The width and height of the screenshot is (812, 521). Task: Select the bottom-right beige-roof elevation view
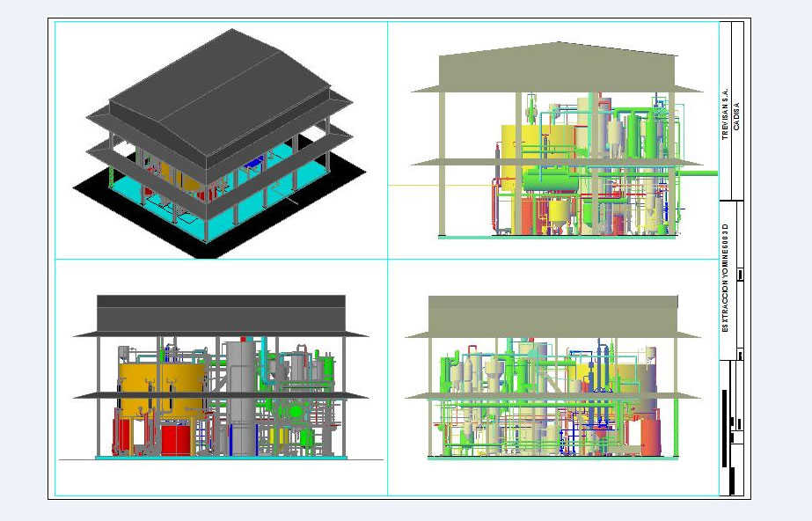tap(552, 378)
